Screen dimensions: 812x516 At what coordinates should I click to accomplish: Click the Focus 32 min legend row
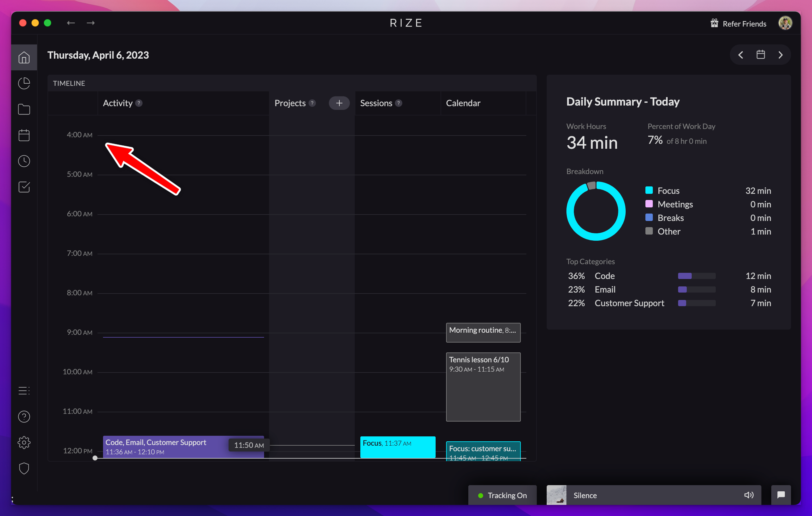(x=708, y=190)
